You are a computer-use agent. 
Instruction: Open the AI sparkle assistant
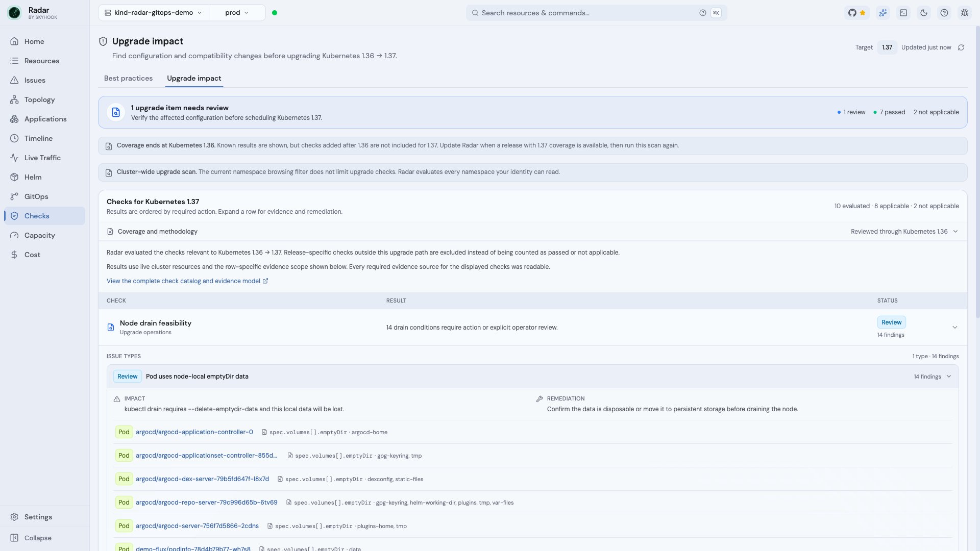[x=883, y=13]
